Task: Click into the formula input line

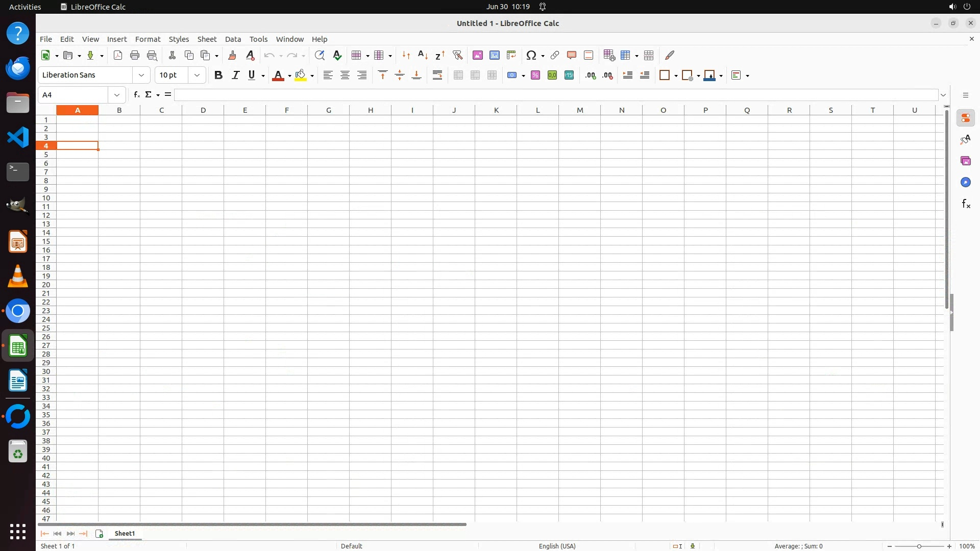Action: click(555, 95)
